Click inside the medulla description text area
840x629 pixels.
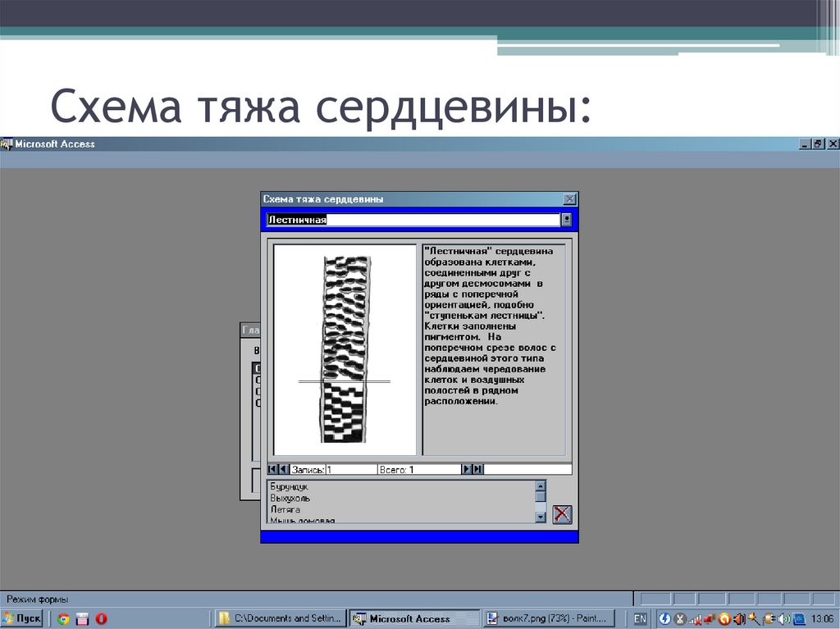coord(492,344)
